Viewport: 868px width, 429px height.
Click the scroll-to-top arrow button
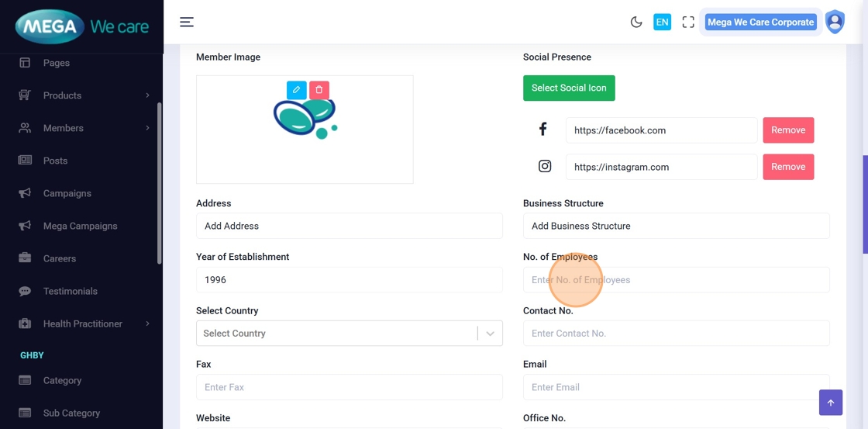pos(830,403)
